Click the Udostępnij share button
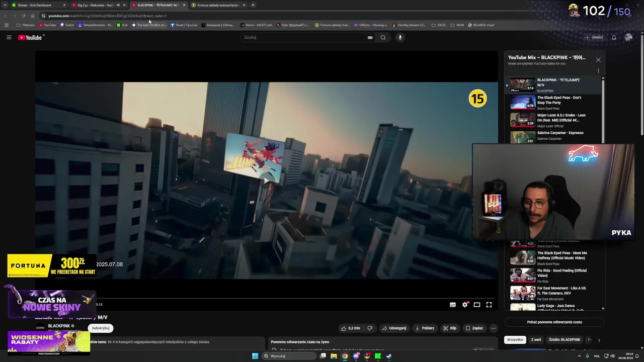 [394, 328]
